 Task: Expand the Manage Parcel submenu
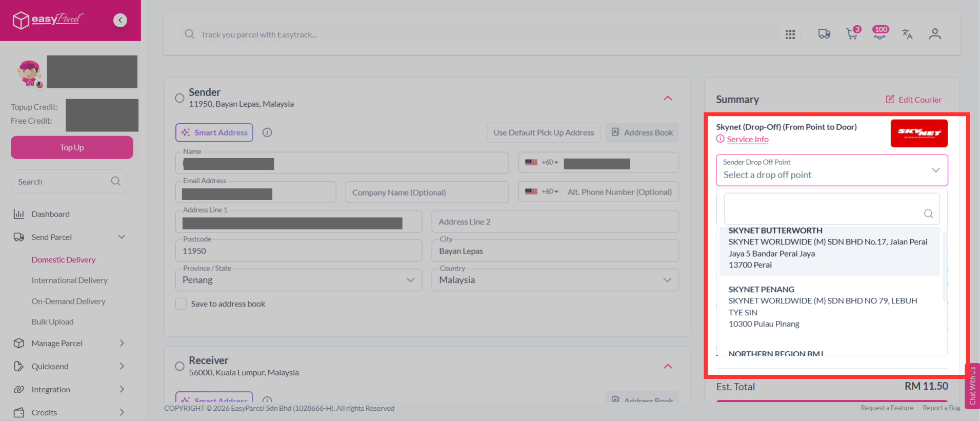click(x=122, y=343)
